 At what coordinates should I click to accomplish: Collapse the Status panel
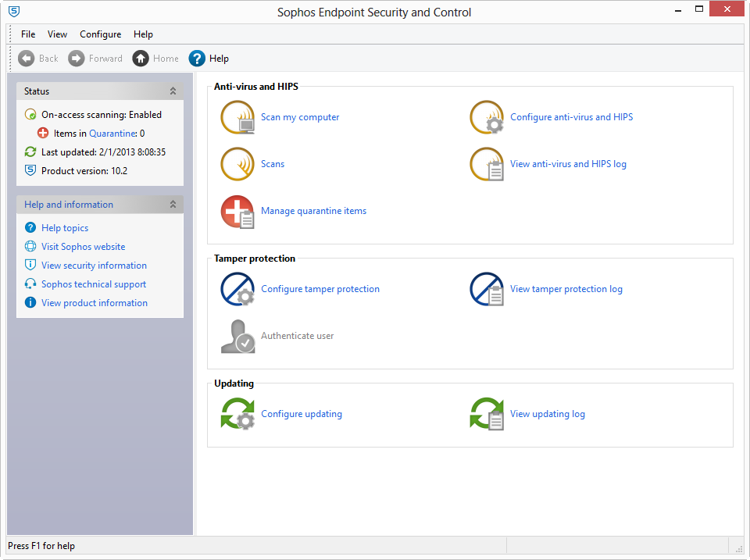click(173, 91)
